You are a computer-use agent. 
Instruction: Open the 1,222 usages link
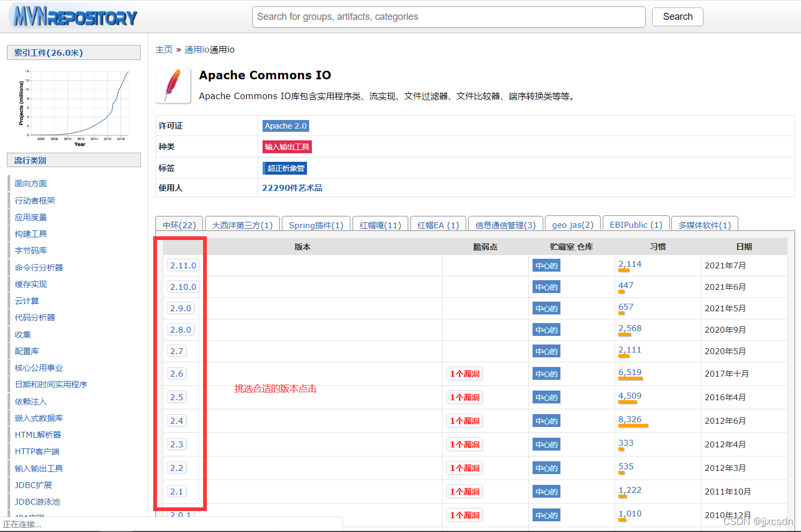(630, 490)
